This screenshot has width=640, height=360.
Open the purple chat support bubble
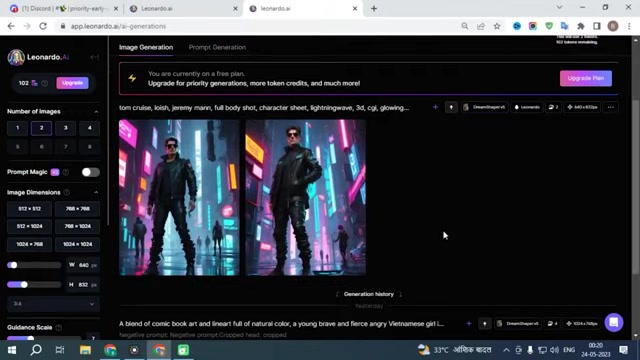click(x=613, y=322)
